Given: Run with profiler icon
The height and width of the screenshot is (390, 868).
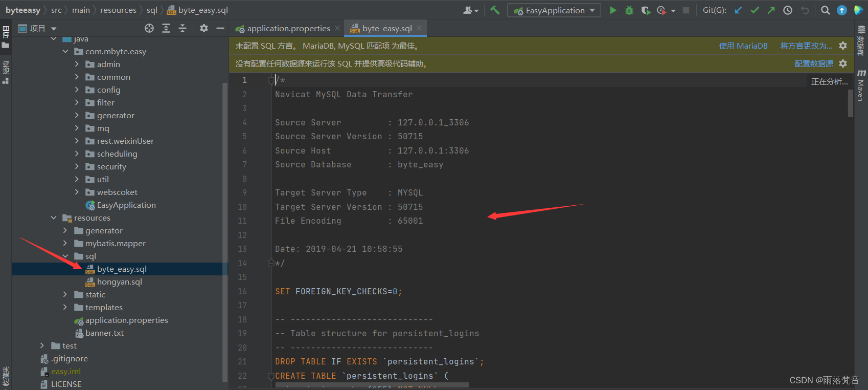Looking at the screenshot, I should click(x=661, y=10).
